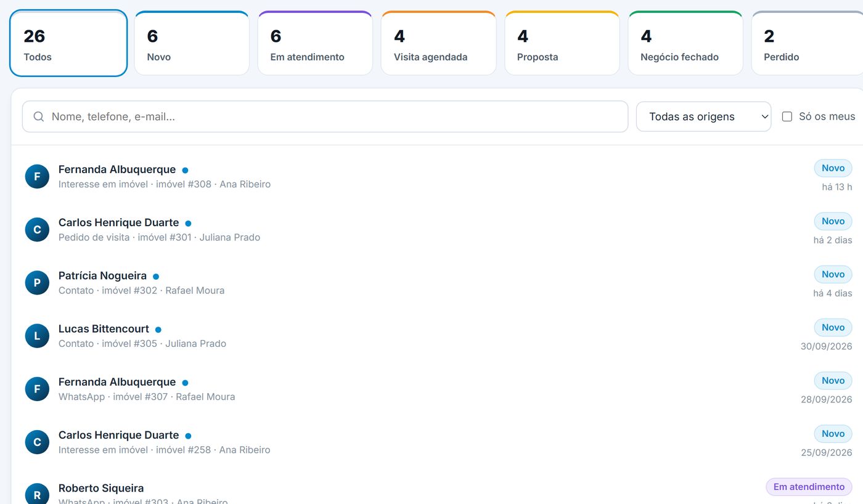Screen dimensions: 863x504
Task: Click avatar P of Patrícia Nogueira
Action: coord(37,282)
